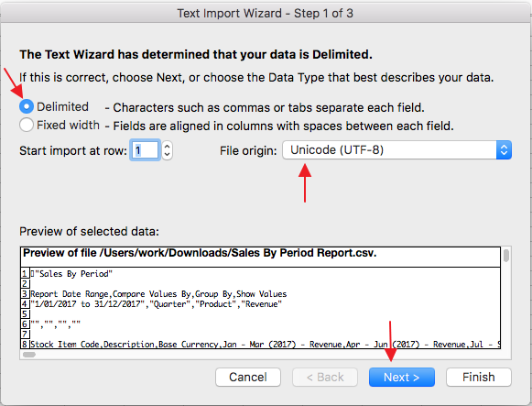The image size is (532, 406).
Task: Open the File origin dropdown arrows
Action: click(504, 150)
